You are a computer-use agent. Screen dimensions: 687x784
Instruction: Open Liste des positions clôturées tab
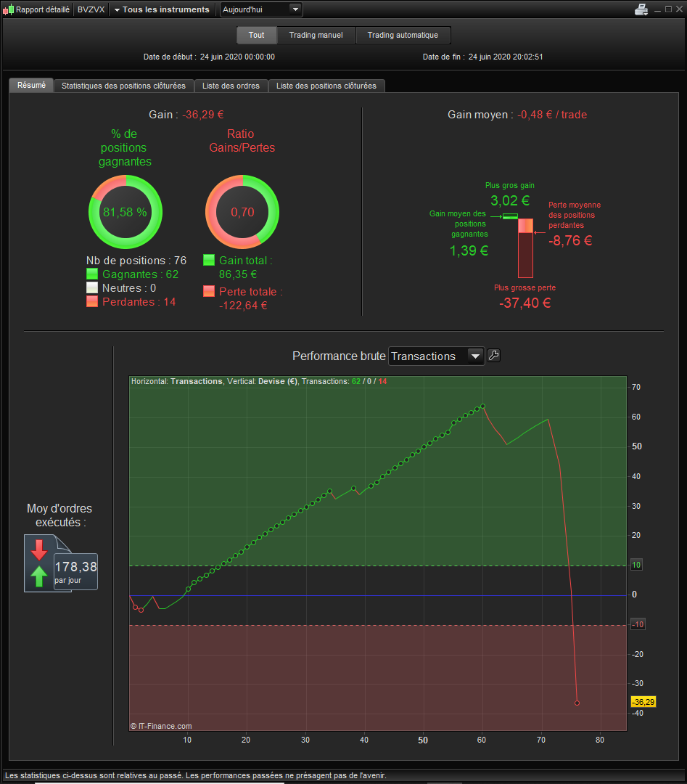(326, 86)
